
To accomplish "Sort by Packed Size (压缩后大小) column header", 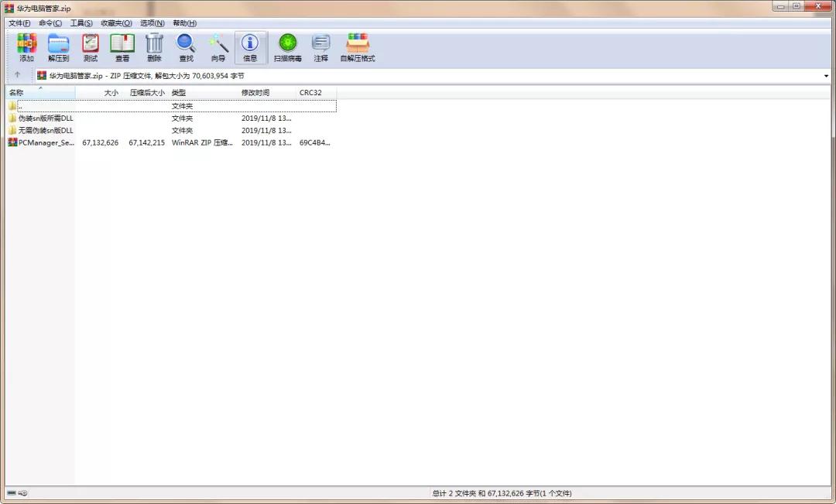I will tap(145, 92).
